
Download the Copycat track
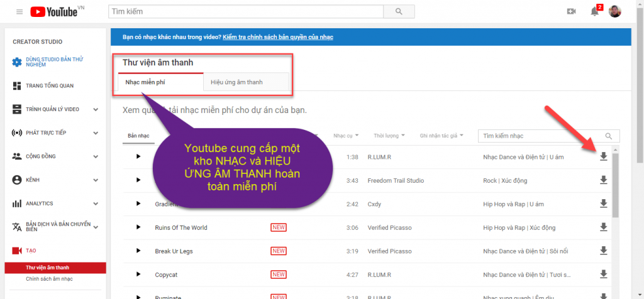click(603, 274)
